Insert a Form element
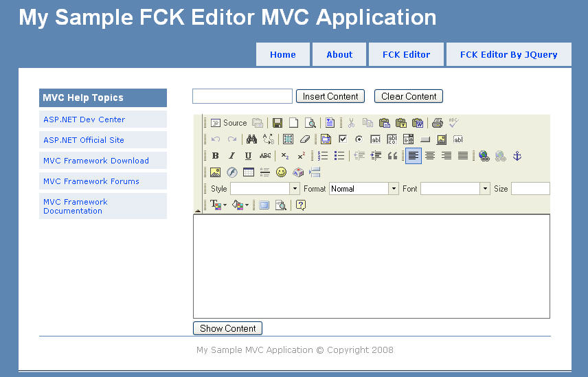 326,139
